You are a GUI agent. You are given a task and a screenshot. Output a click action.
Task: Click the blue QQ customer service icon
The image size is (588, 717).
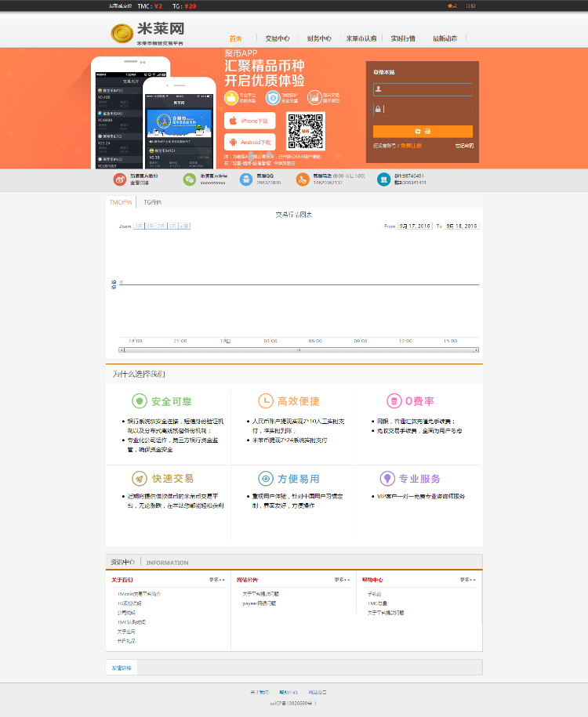click(246, 179)
